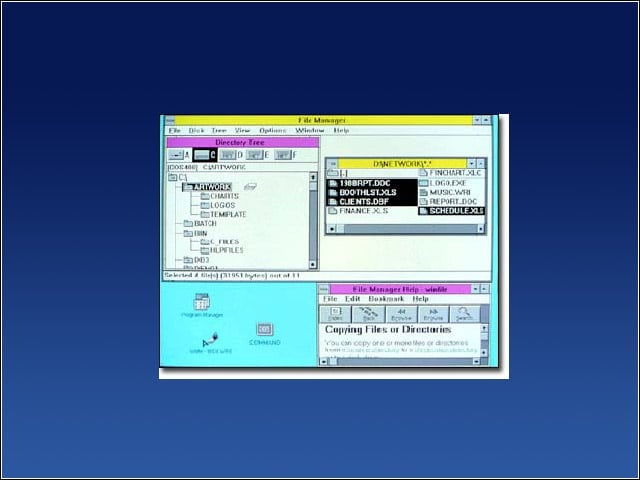This screenshot has width=640, height=480.
Task: Select the BOOTHLST.XLS file
Action: coord(363,193)
